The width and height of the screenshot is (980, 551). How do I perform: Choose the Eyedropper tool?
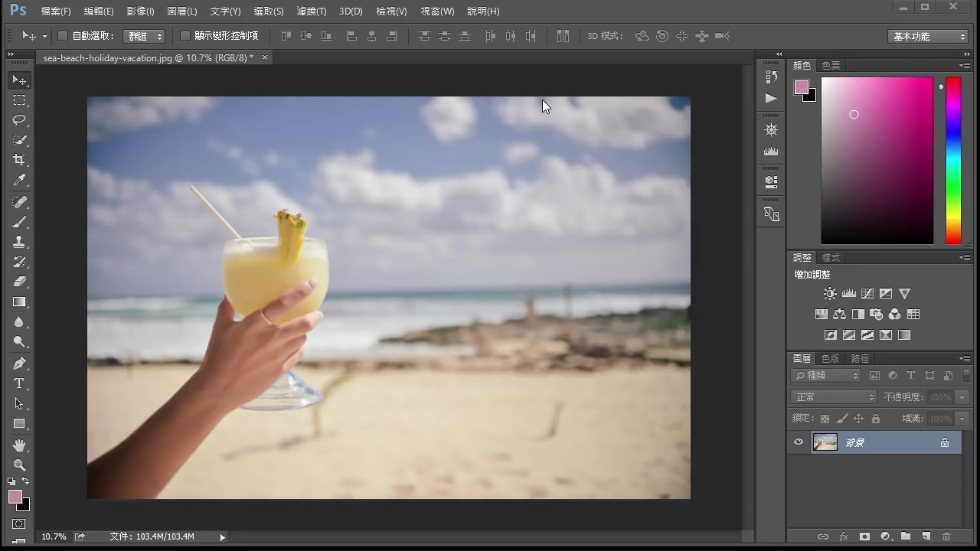tap(20, 181)
